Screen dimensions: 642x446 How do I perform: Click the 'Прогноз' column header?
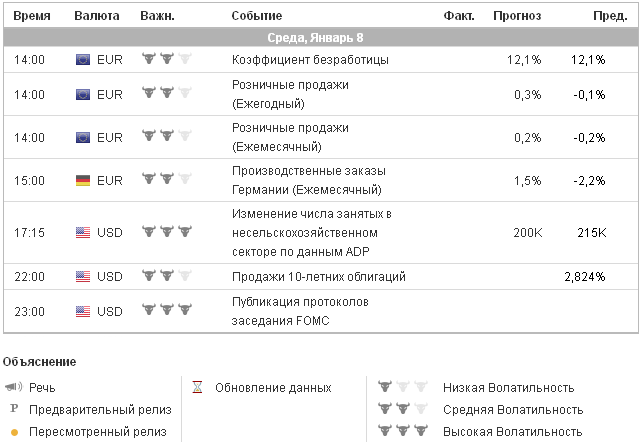(x=517, y=16)
